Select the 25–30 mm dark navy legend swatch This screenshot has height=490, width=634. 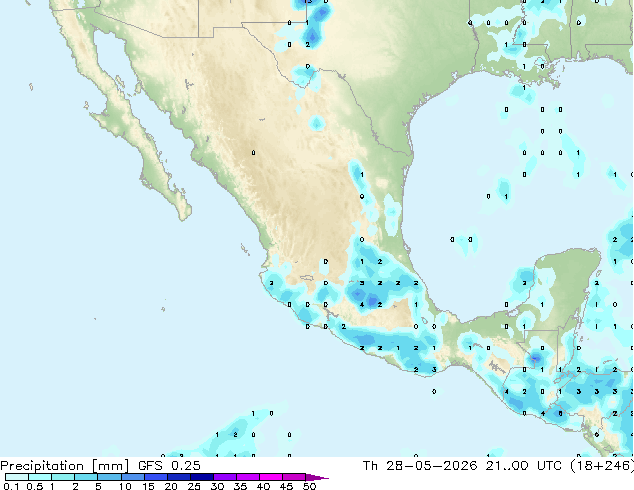click(x=202, y=477)
